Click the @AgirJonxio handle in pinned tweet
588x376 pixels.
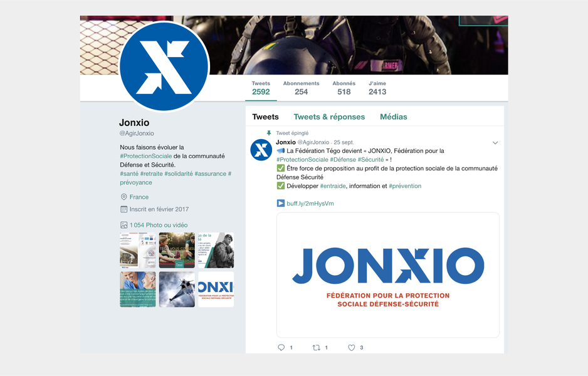tap(313, 142)
